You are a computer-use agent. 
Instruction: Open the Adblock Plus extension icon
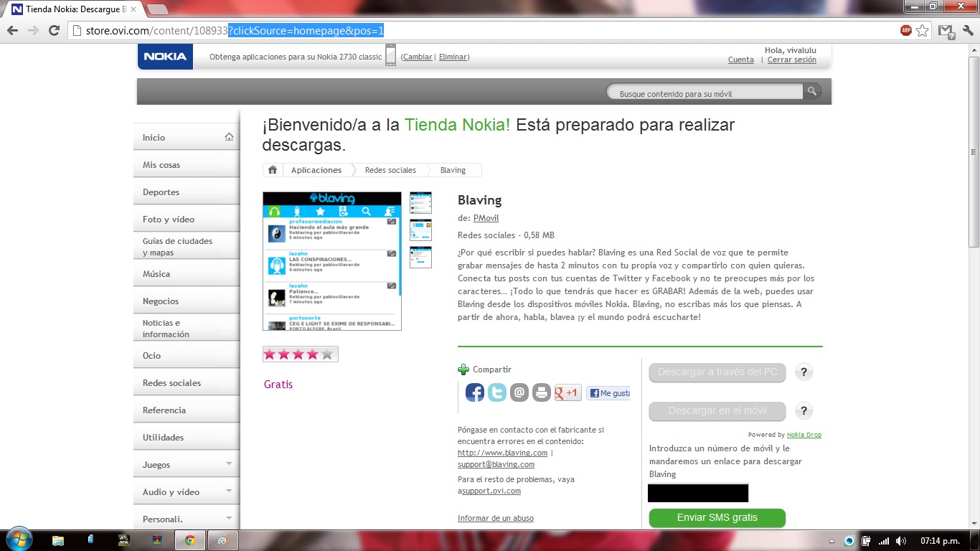point(906,30)
